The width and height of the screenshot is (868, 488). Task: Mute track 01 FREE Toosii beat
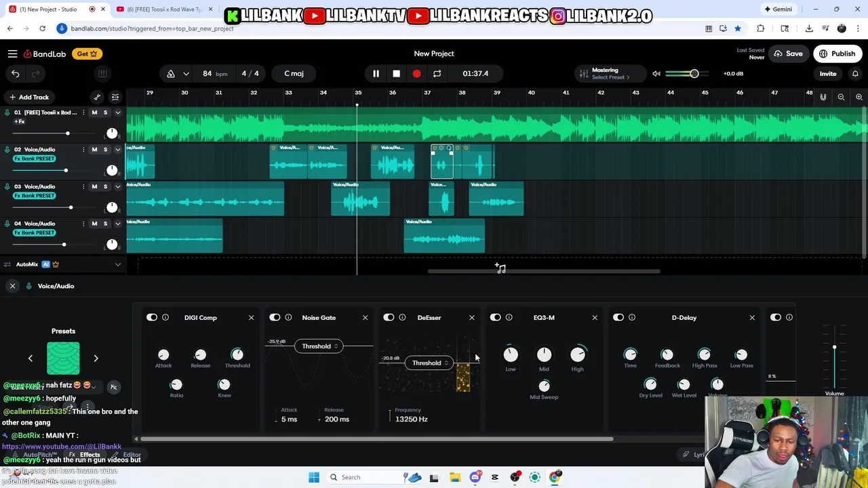(x=94, y=113)
